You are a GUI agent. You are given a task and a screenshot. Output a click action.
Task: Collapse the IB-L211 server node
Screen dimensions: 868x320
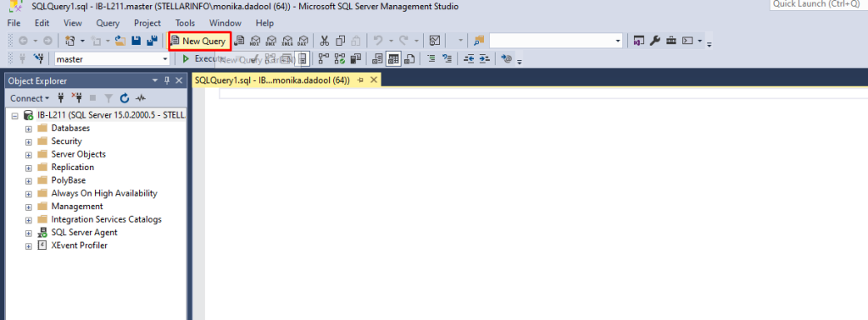coord(15,116)
